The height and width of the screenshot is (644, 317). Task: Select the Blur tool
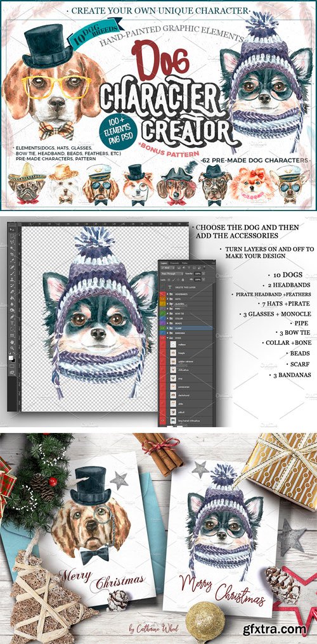pyautogui.click(x=12, y=304)
